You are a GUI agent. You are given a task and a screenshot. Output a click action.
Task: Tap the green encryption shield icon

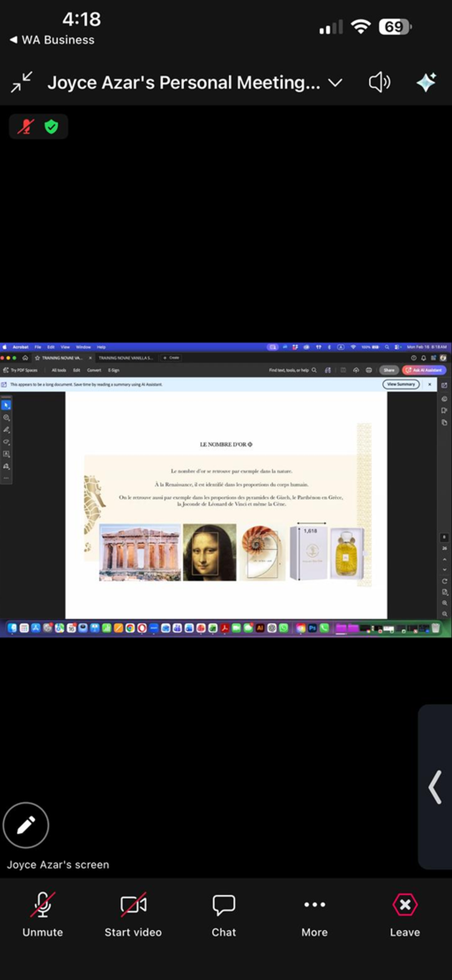point(52,127)
